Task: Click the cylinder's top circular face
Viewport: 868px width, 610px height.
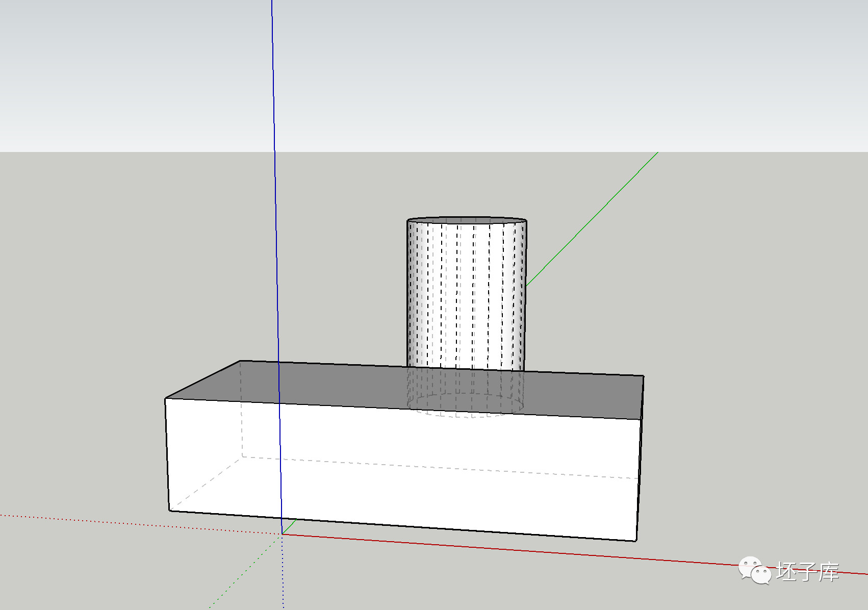Action: (467, 220)
